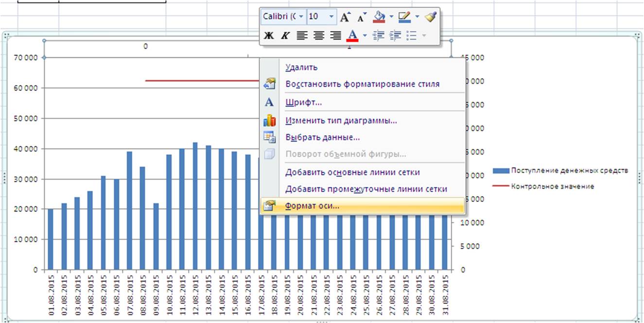Decrease font size with the small A icon

point(362,17)
